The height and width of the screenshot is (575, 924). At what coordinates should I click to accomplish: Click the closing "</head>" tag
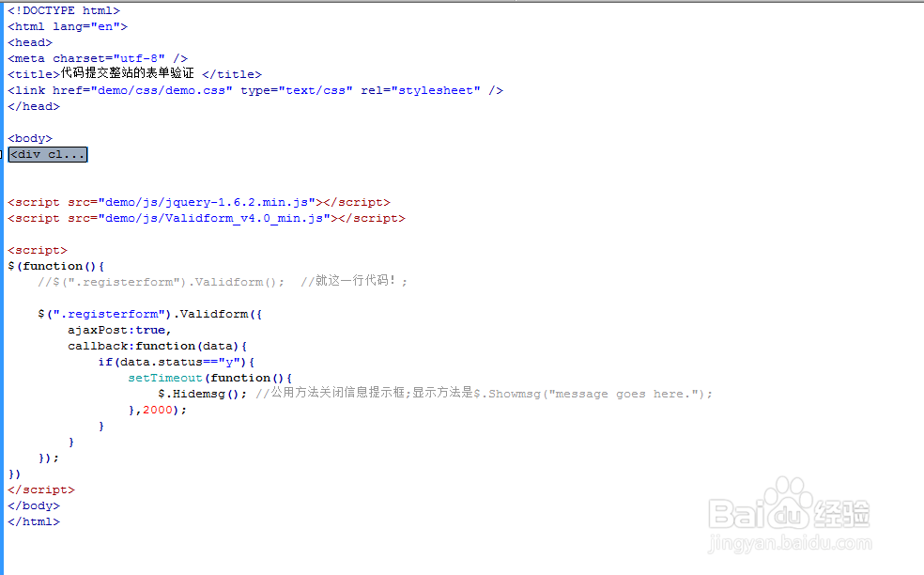point(34,106)
